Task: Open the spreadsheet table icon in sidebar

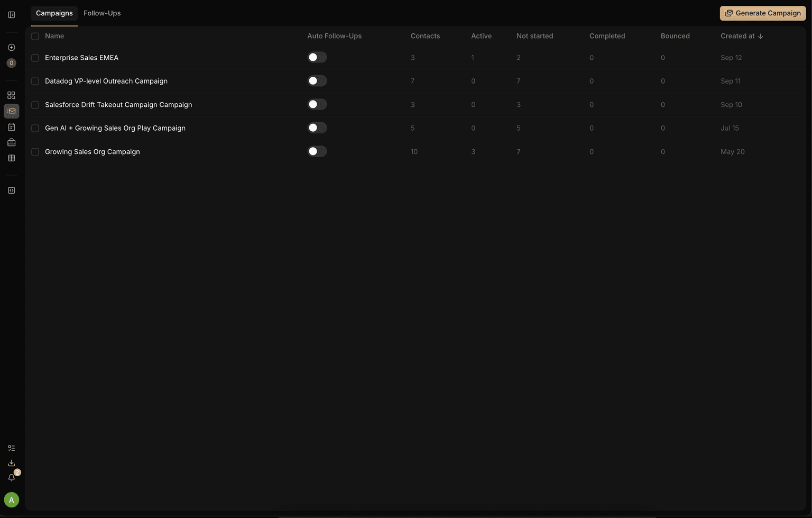Action: click(x=11, y=158)
